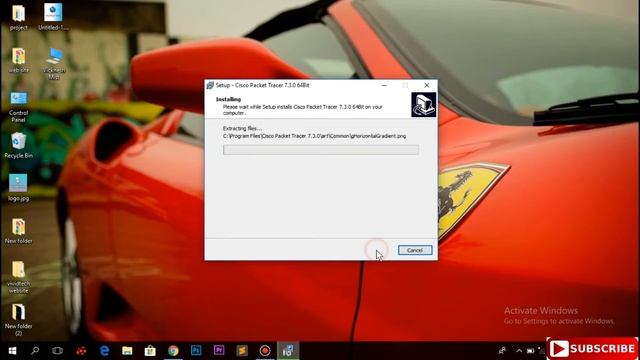Open Photoshop from taskbar

196,351
